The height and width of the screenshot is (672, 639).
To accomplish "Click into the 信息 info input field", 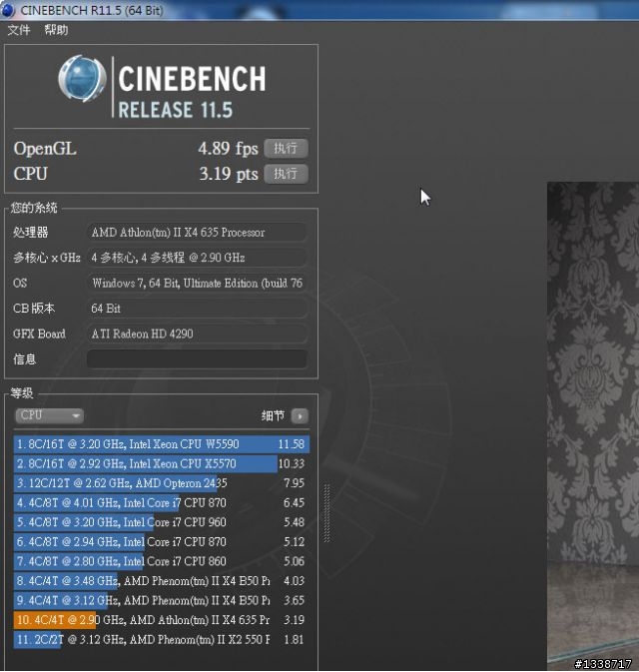I will 197,359.
